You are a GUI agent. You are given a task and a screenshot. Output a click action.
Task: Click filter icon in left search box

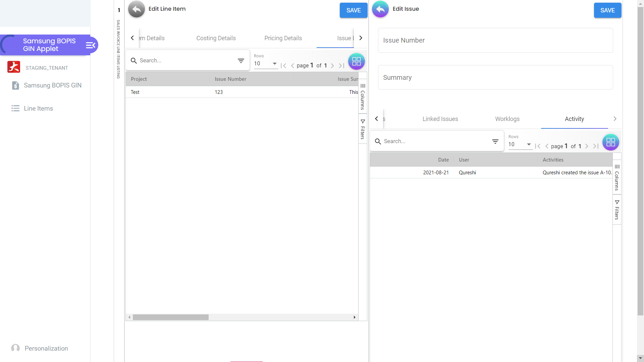pos(241,61)
